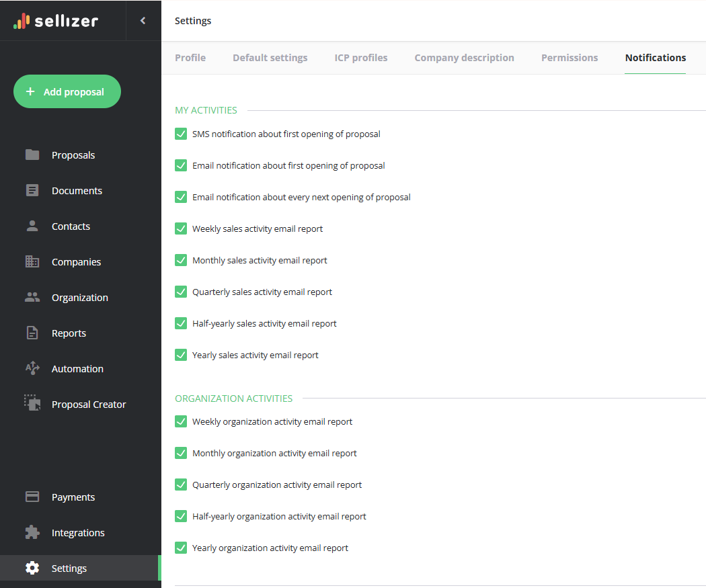Uncheck Quarterly sales activity email report
Image resolution: width=706 pixels, height=588 pixels.
[x=181, y=292]
